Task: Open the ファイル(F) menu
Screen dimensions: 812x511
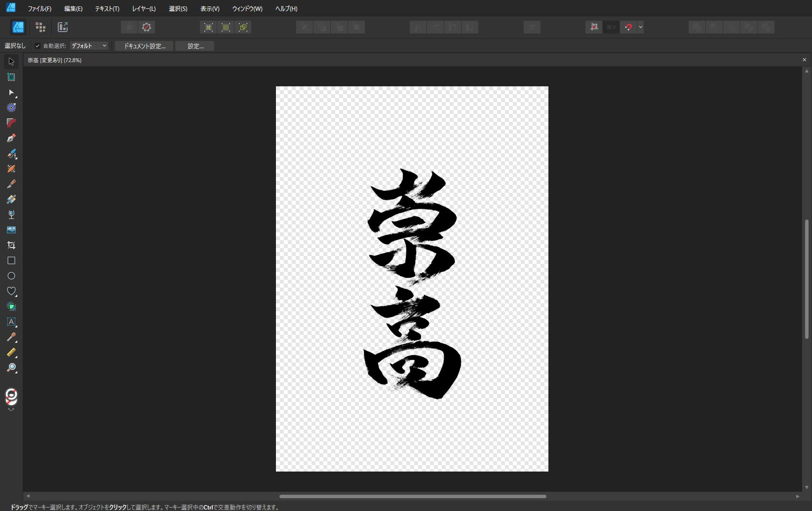Action: (39, 8)
